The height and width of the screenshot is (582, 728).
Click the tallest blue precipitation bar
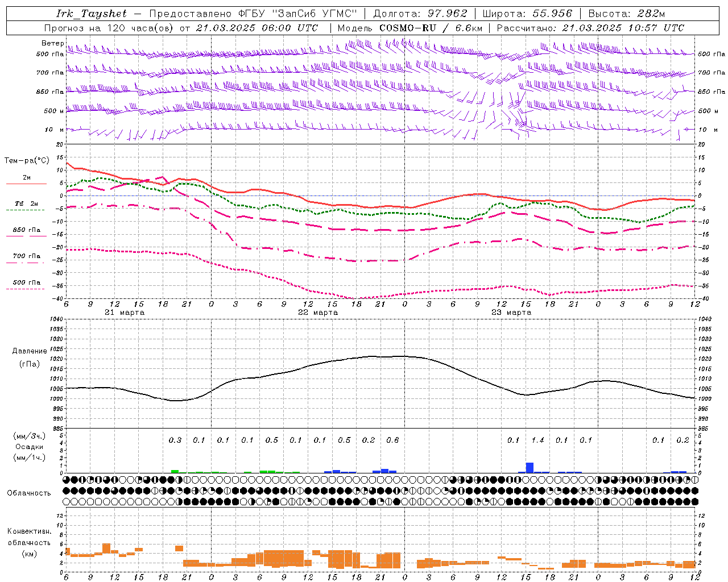coord(530,468)
